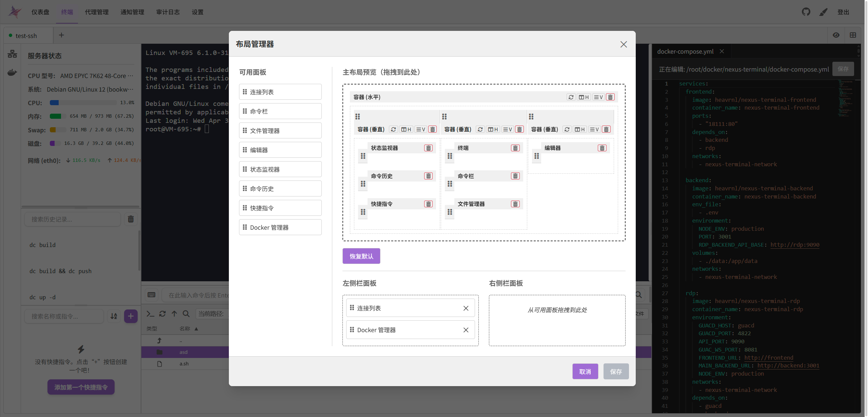The image size is (868, 417).
Task: Switch horizontal container to V orientation
Action: [598, 97]
